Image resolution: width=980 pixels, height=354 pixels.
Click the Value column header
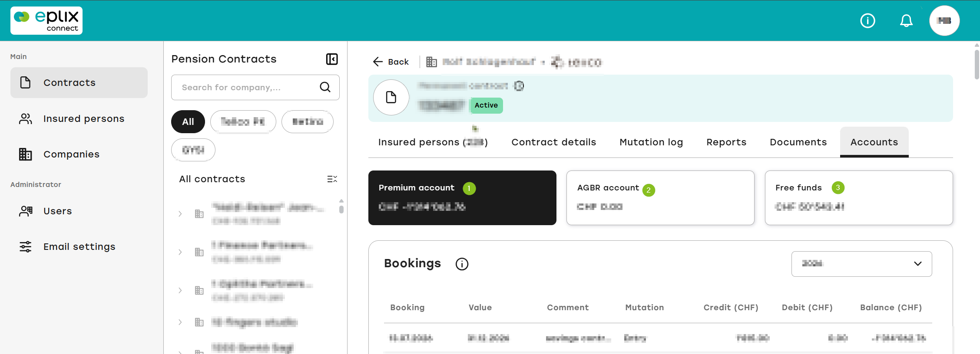[480, 307]
